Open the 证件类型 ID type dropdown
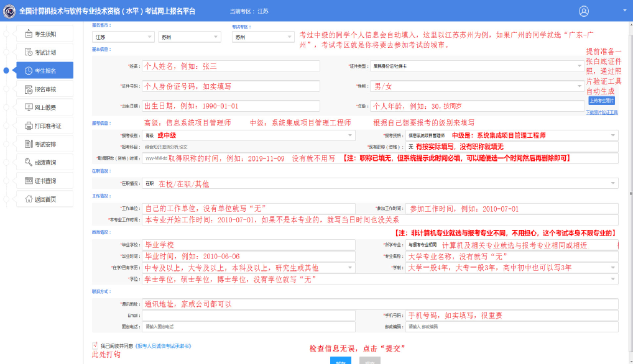The height and width of the screenshot is (364, 633). 494,65
